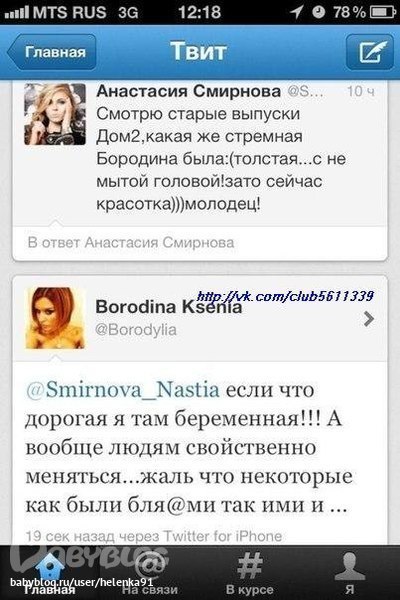Open the В курсе hashtag tab
This screenshot has height=600, width=400.
pyautogui.click(x=250, y=573)
